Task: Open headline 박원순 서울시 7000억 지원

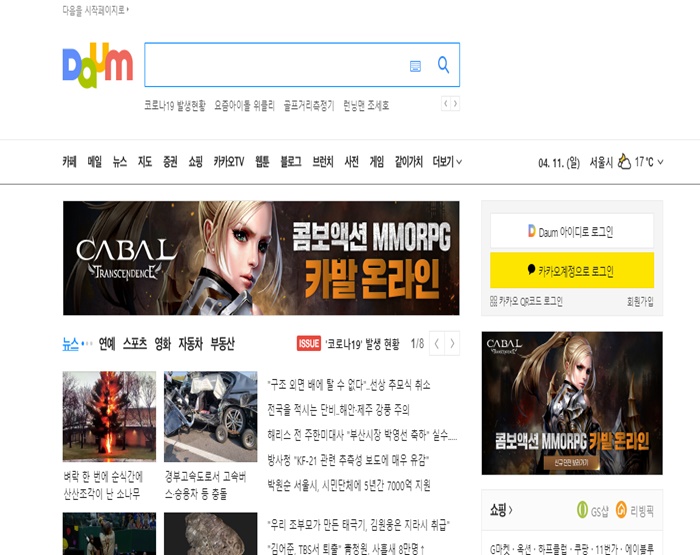Action: coord(349,485)
